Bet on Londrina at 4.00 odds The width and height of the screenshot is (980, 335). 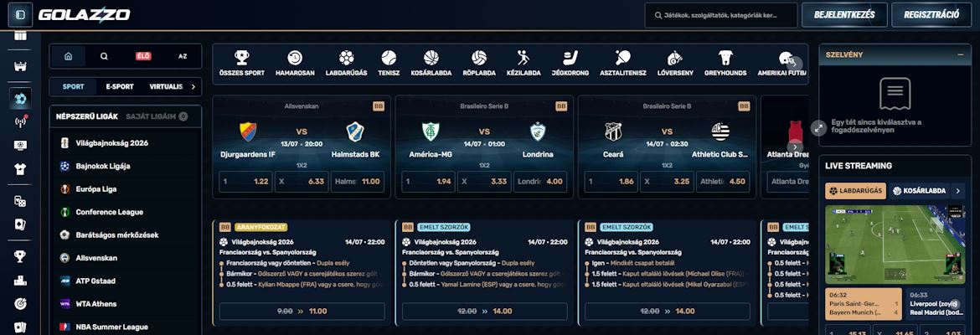[540, 181]
